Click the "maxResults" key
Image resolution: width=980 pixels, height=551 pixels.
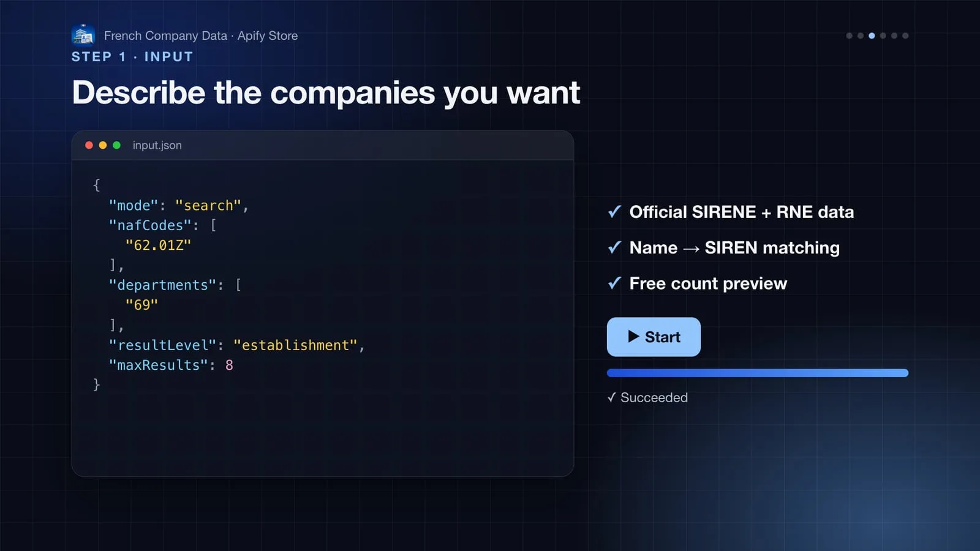tap(159, 365)
